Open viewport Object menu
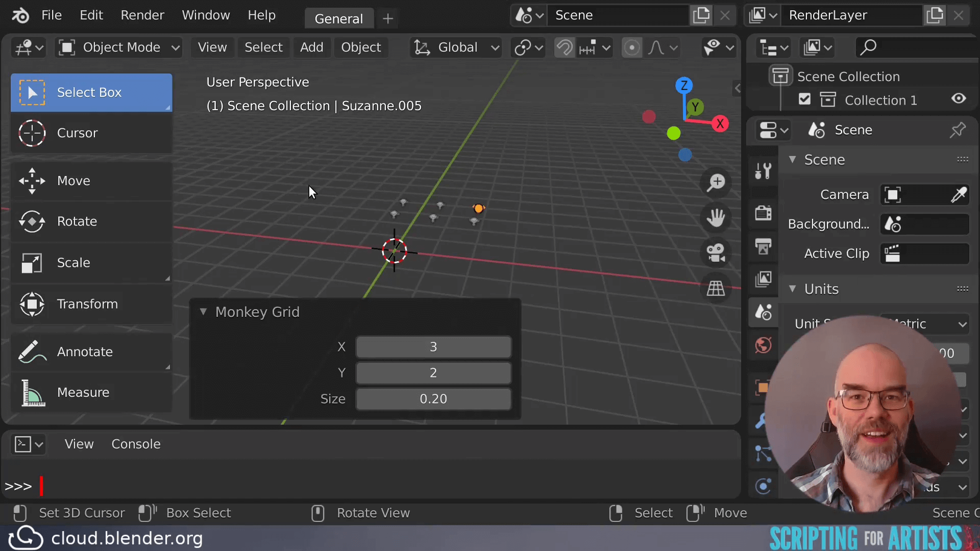Viewport: 980px width, 551px height. point(361,47)
